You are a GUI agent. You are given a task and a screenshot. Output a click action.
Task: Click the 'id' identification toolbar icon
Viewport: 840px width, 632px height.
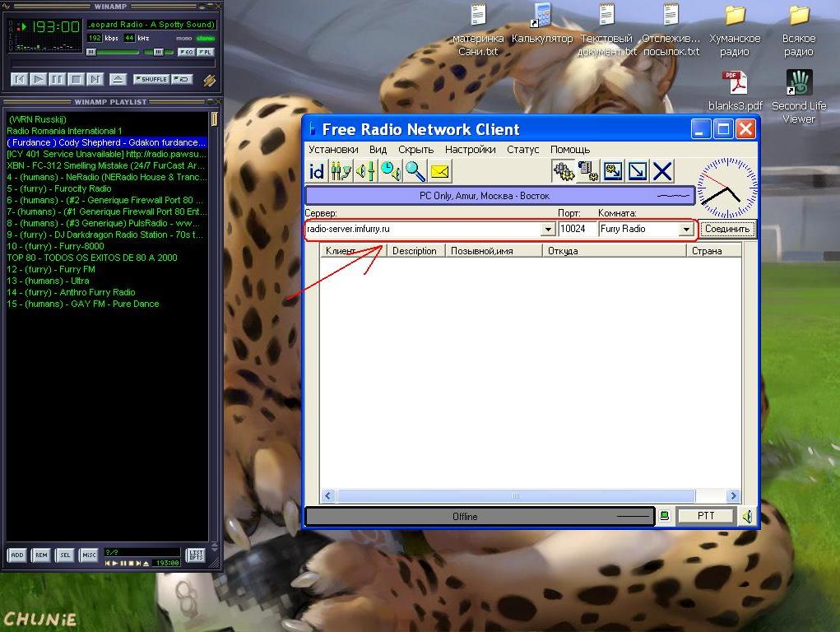(317, 171)
